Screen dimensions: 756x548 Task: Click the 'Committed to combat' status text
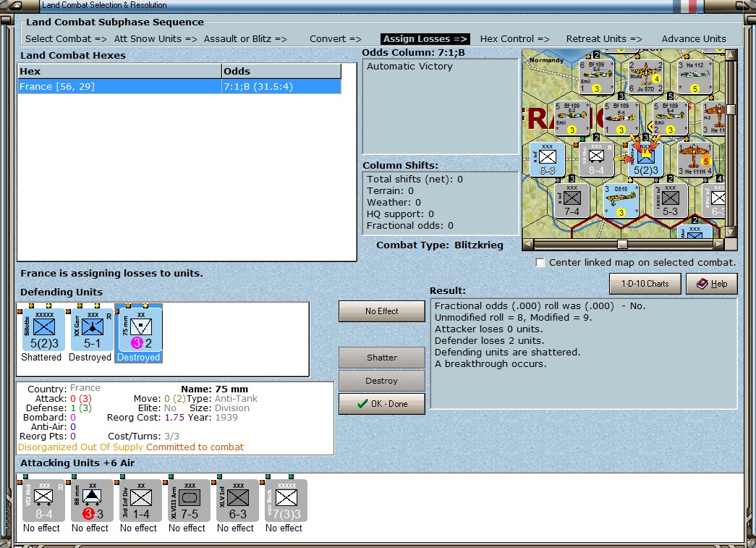click(195, 447)
